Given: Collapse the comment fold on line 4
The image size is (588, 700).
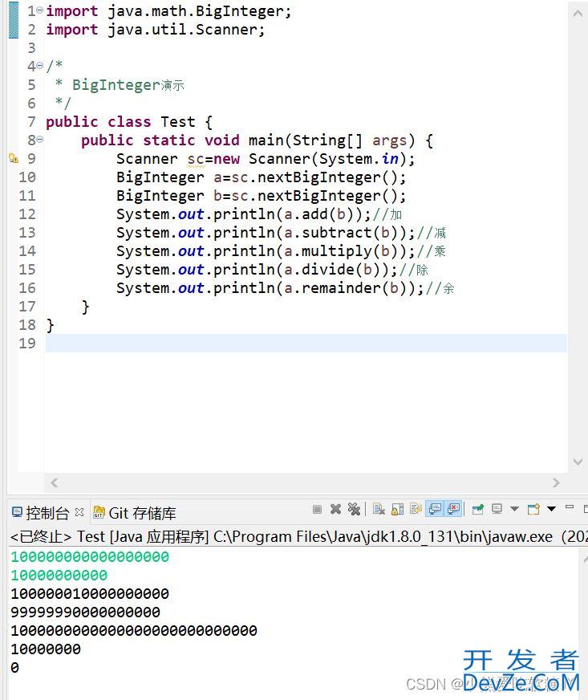Looking at the screenshot, I should tap(39, 66).
